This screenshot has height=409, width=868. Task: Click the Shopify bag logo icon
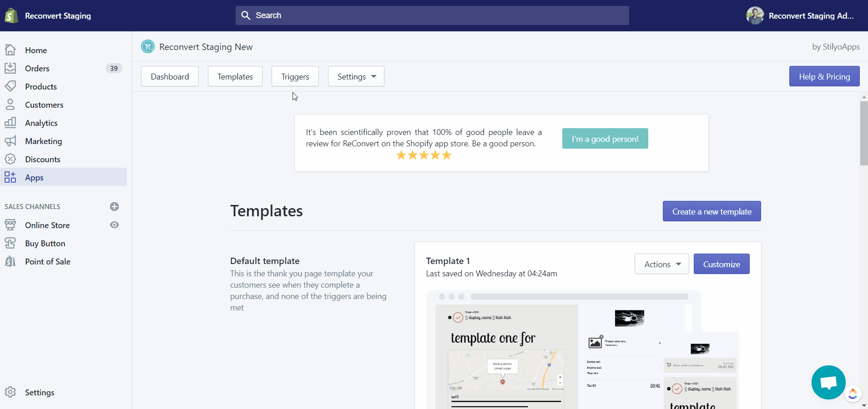[11, 15]
